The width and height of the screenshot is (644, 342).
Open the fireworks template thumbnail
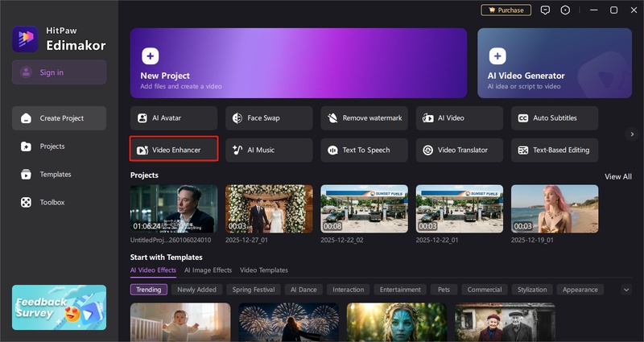(x=289, y=323)
